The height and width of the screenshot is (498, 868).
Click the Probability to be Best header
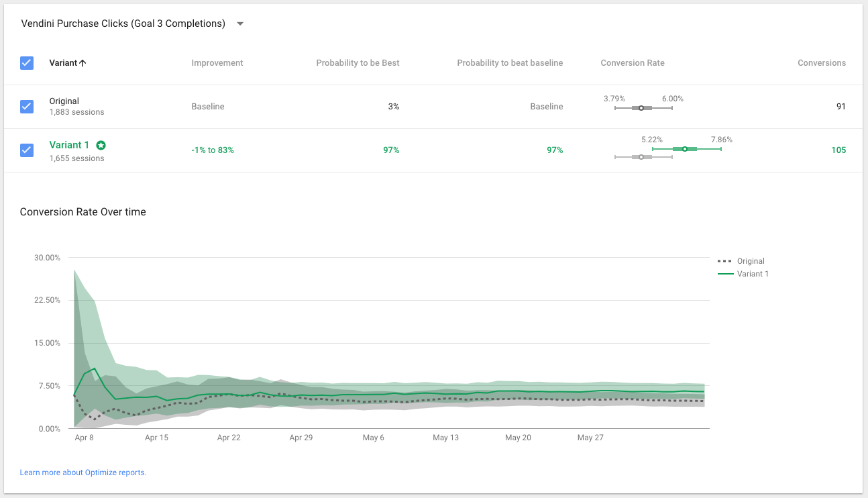358,63
